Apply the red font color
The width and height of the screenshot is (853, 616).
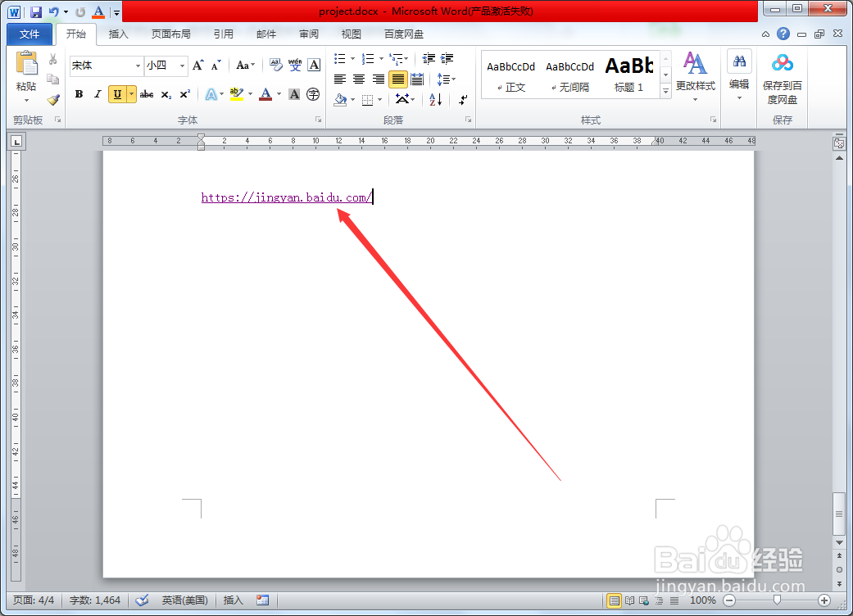point(265,94)
